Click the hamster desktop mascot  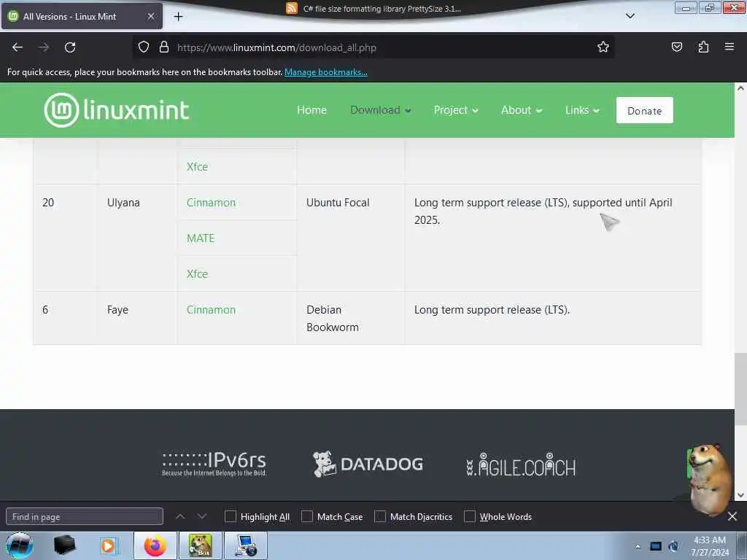(x=710, y=478)
